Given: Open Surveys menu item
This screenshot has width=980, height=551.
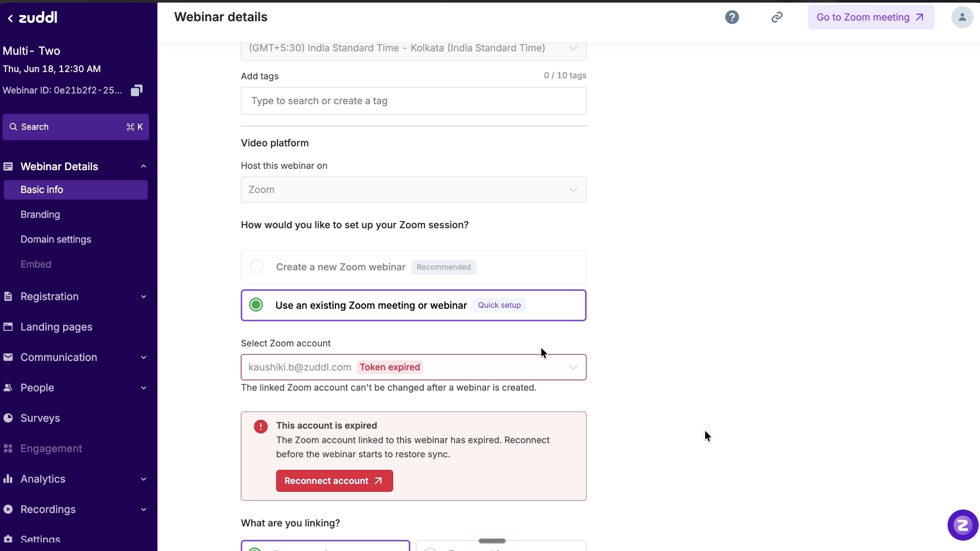Looking at the screenshot, I should tap(40, 418).
